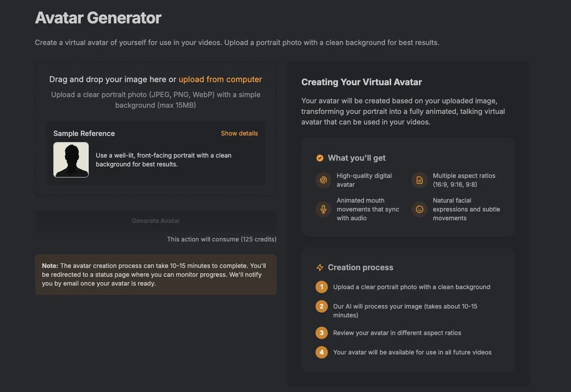Click the step 1 number badge
571x392 pixels.
point(321,287)
